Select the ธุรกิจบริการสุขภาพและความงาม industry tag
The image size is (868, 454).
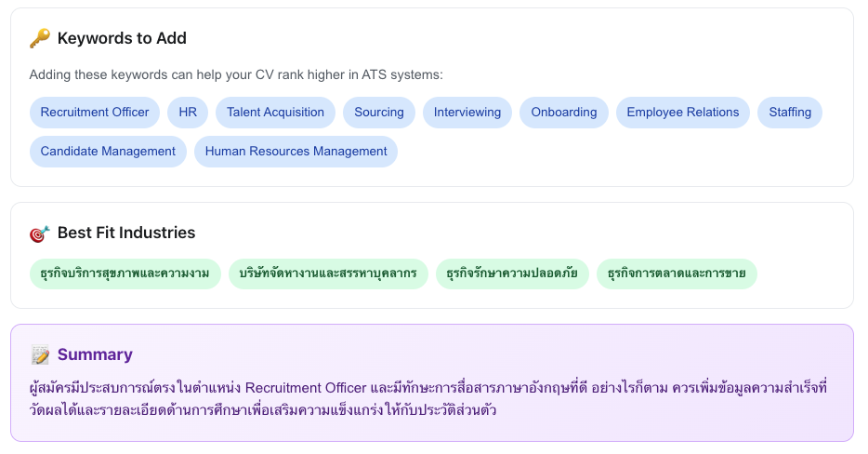[x=125, y=274]
